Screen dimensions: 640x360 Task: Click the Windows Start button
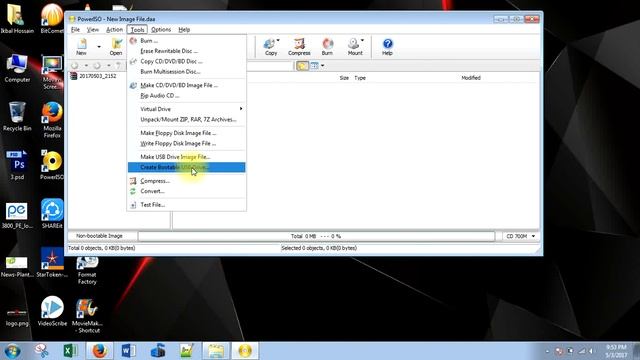[x=12, y=351]
